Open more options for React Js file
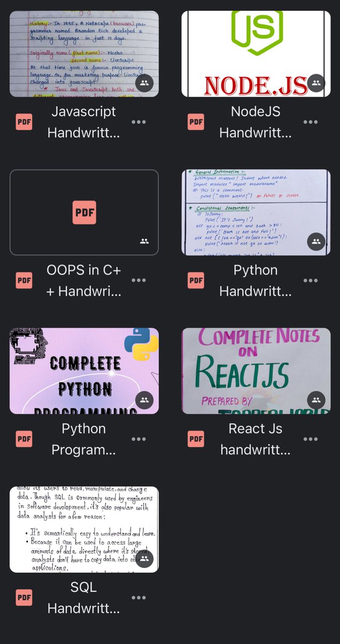This screenshot has height=644, width=340. click(x=311, y=439)
